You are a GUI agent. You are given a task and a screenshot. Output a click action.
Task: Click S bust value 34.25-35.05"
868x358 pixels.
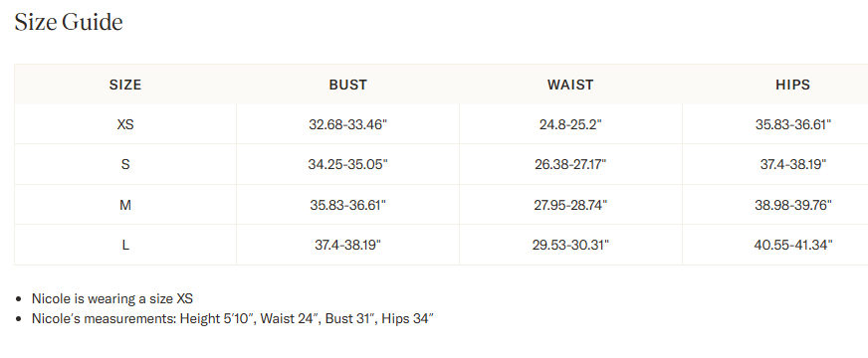(347, 164)
